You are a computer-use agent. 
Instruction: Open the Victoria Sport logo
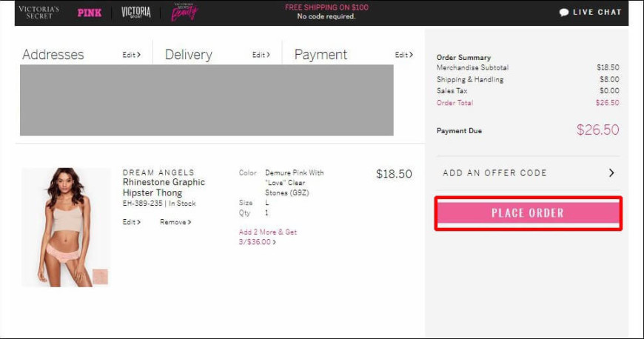tap(136, 13)
